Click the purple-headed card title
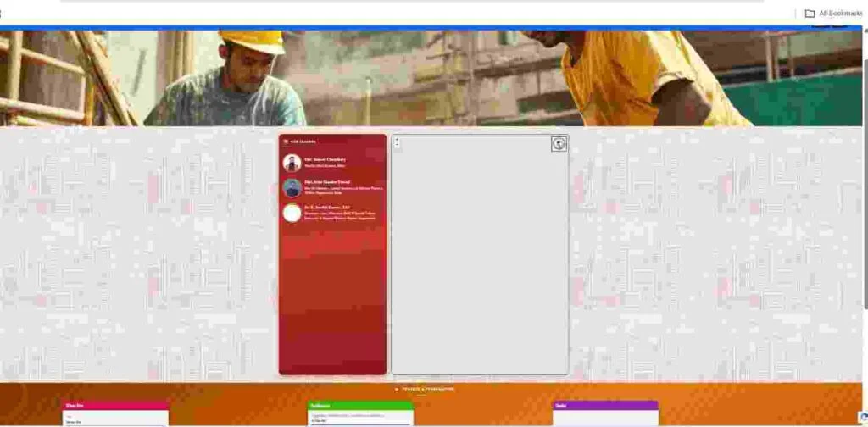Viewport: 868px width, 427px height. coord(561,406)
